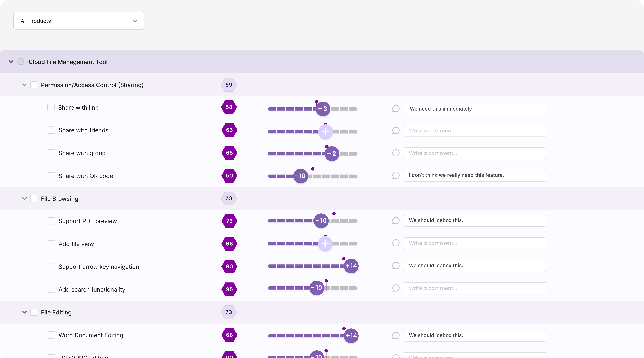Image resolution: width=644 pixels, height=358 pixels.
Task: Click hexagon icon beside Cloud File Management Tool
Action: tap(21, 62)
